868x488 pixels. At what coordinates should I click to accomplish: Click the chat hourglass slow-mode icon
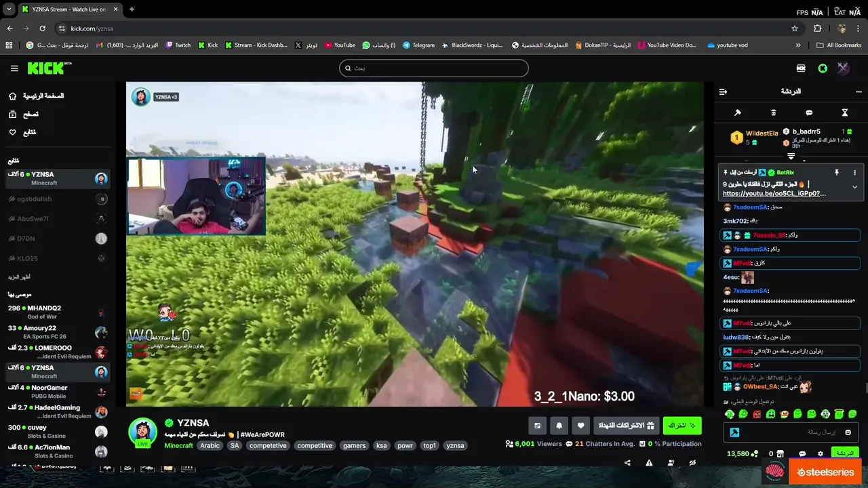click(x=845, y=113)
